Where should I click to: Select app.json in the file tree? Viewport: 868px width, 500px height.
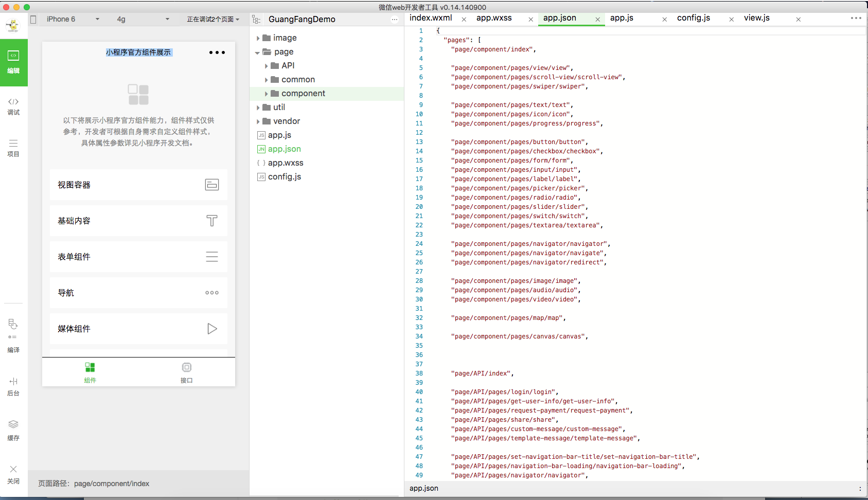pyautogui.click(x=285, y=149)
